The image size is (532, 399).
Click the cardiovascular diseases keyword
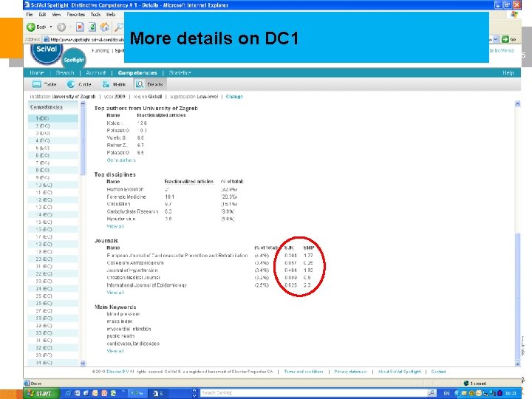pyautogui.click(x=133, y=344)
